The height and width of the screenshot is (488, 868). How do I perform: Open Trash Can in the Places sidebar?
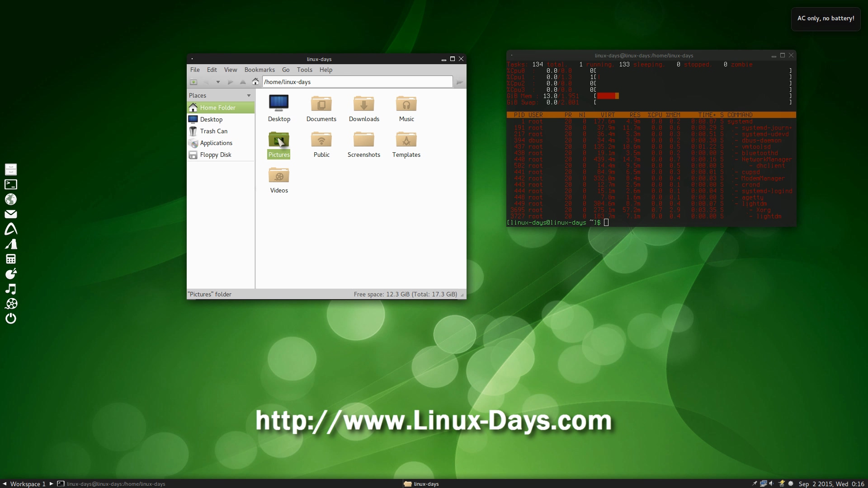click(221, 131)
